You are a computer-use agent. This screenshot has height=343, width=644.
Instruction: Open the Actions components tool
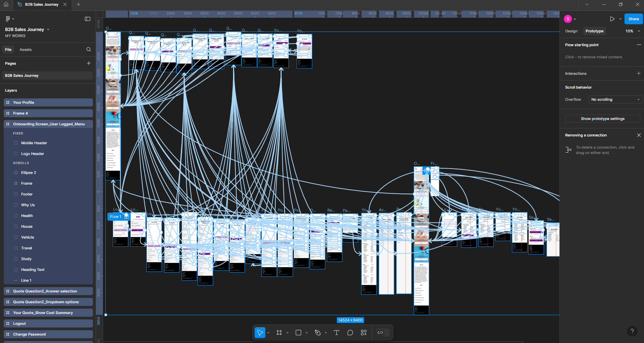(x=364, y=333)
